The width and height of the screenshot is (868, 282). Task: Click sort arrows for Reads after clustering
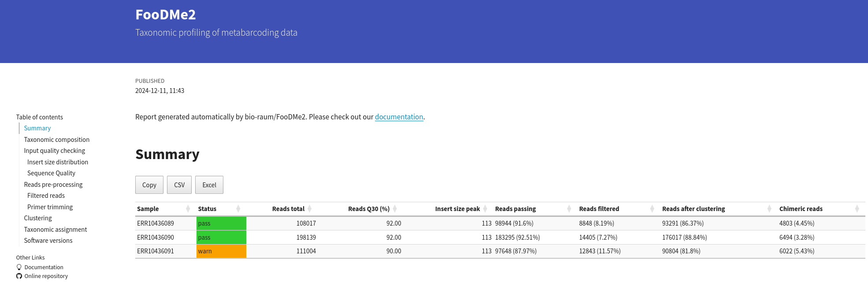pos(769,209)
